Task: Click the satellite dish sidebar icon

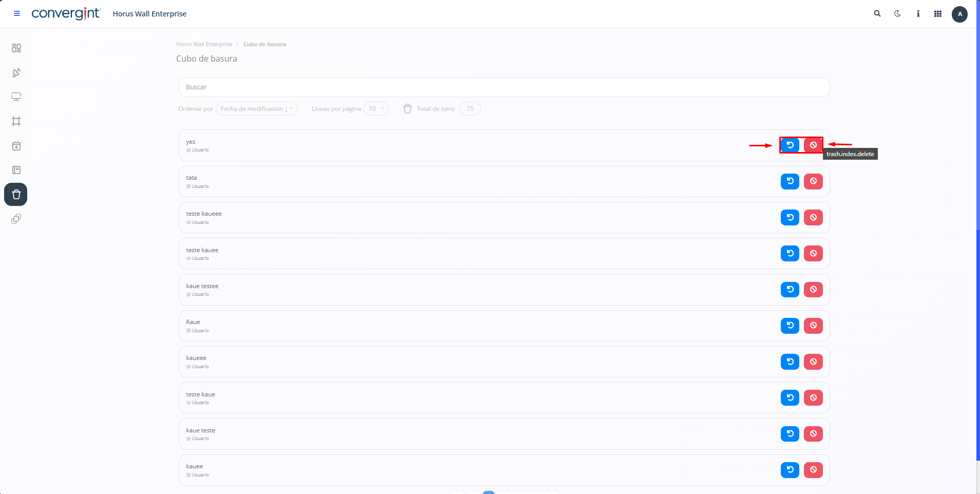Action: [x=16, y=72]
